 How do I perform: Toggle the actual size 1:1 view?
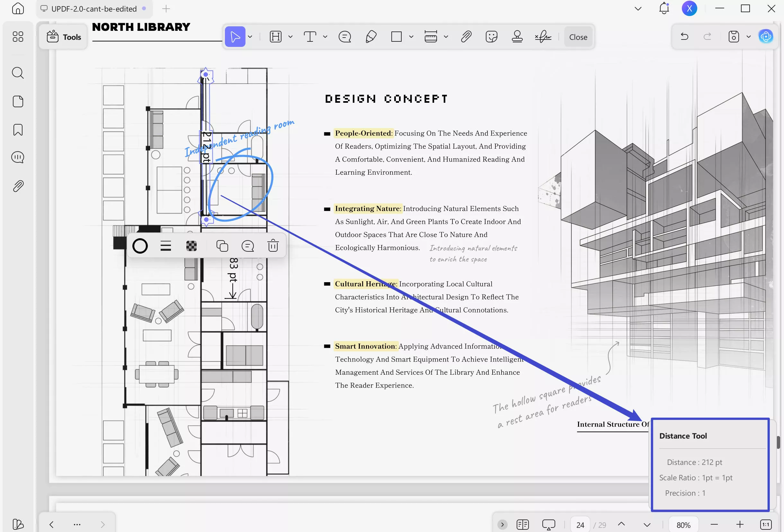(765, 524)
